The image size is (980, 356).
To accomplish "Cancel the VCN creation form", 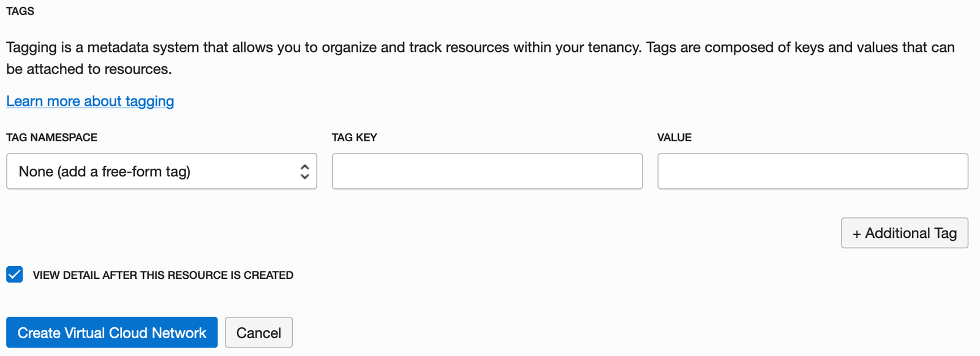I will point(258,333).
